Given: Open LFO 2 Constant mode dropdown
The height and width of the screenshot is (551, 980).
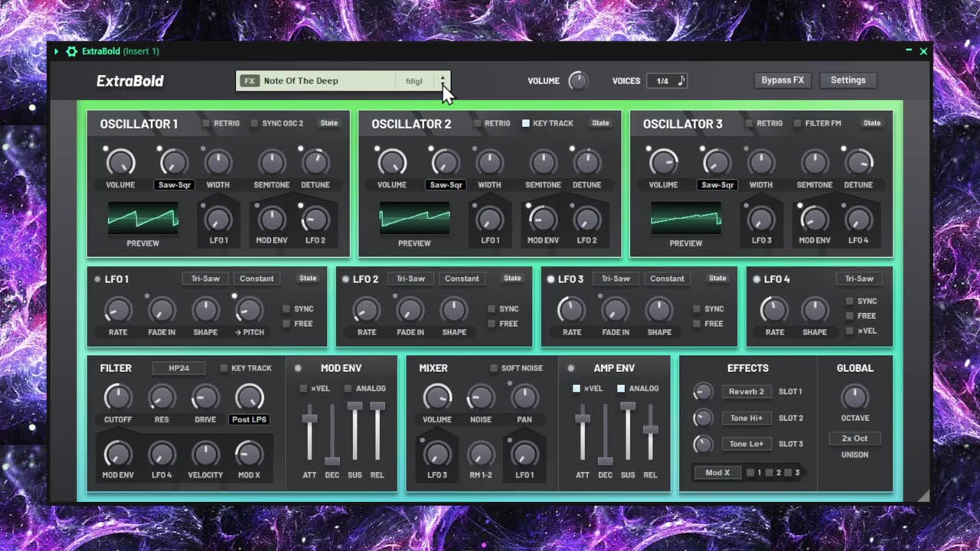Looking at the screenshot, I should [x=462, y=279].
